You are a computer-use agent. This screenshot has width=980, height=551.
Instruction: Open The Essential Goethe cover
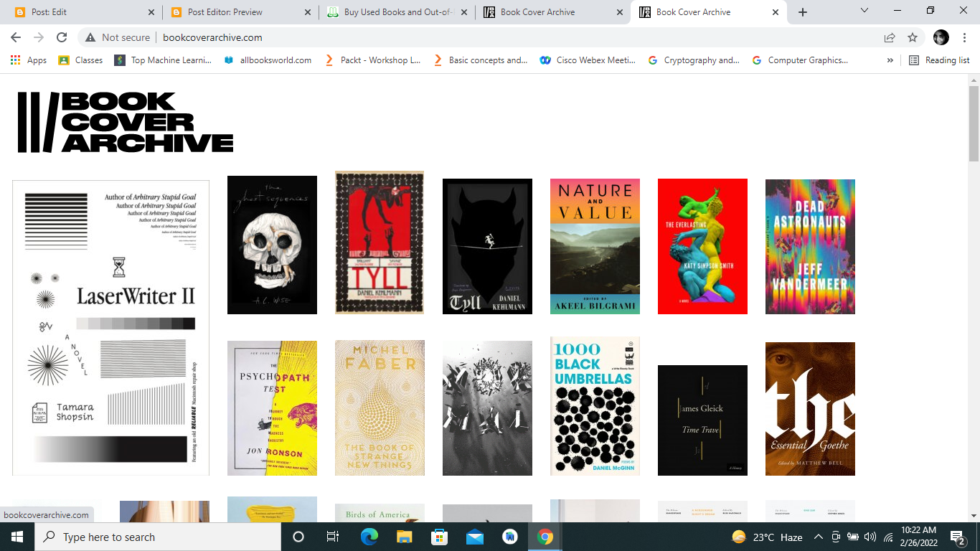[810, 409]
